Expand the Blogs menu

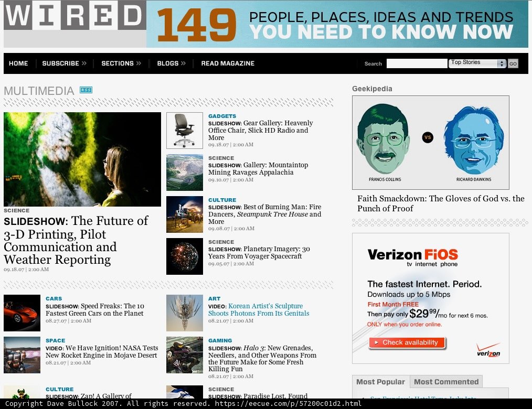pyautogui.click(x=171, y=63)
